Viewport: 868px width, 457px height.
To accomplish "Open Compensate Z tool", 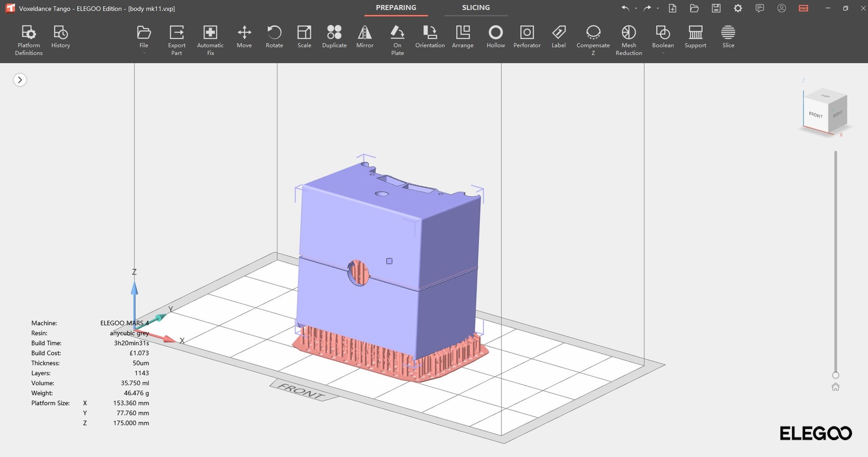I will 593,40.
